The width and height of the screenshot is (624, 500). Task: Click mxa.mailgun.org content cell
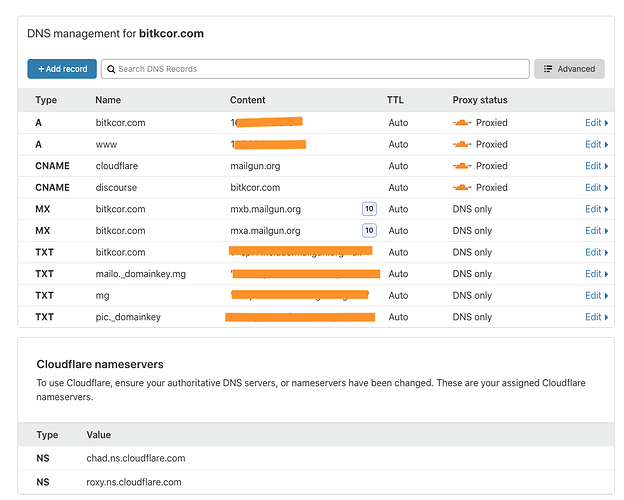click(265, 231)
